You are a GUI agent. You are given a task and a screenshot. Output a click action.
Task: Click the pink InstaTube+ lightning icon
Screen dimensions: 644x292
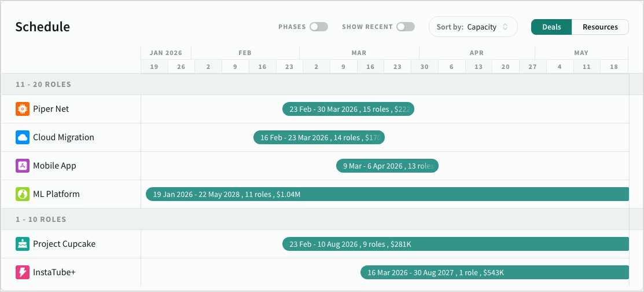pyautogui.click(x=23, y=272)
